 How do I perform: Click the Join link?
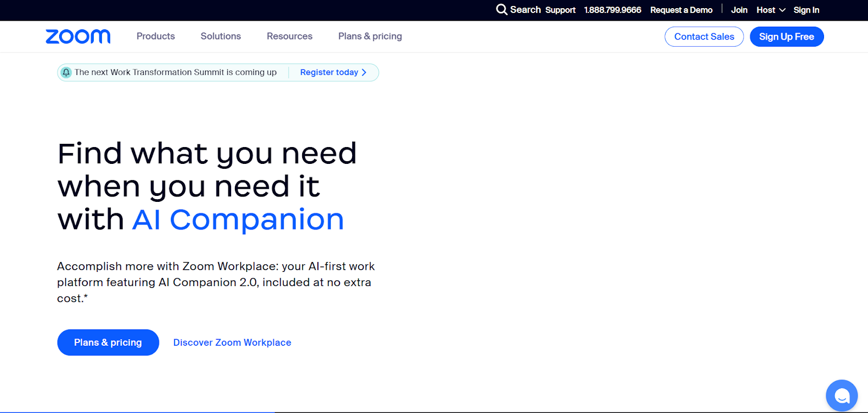[x=739, y=10]
